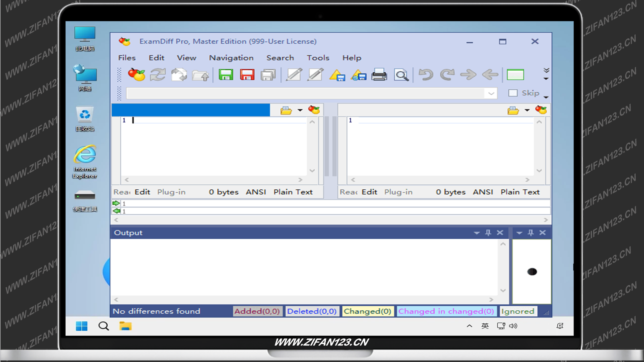
Task: Click the gray save-all floppies icon
Action: pos(268,75)
